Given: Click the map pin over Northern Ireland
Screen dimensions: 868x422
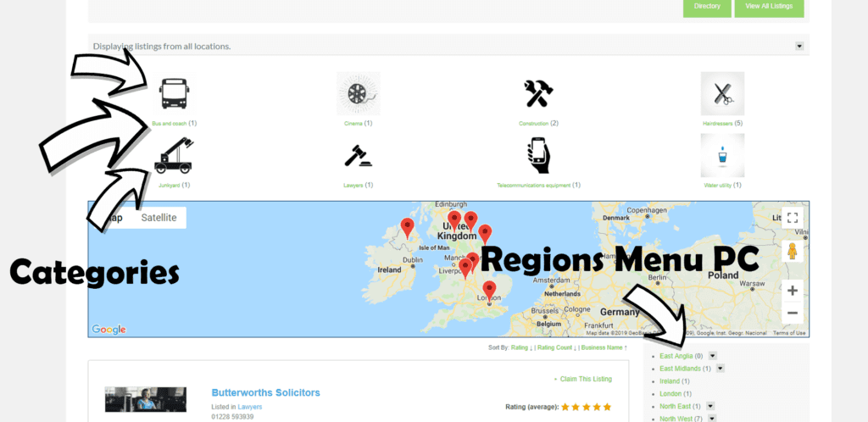Looking at the screenshot, I should (407, 229).
